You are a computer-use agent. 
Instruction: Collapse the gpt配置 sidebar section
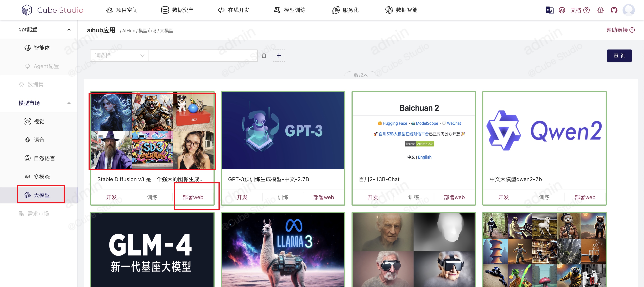coord(69,30)
